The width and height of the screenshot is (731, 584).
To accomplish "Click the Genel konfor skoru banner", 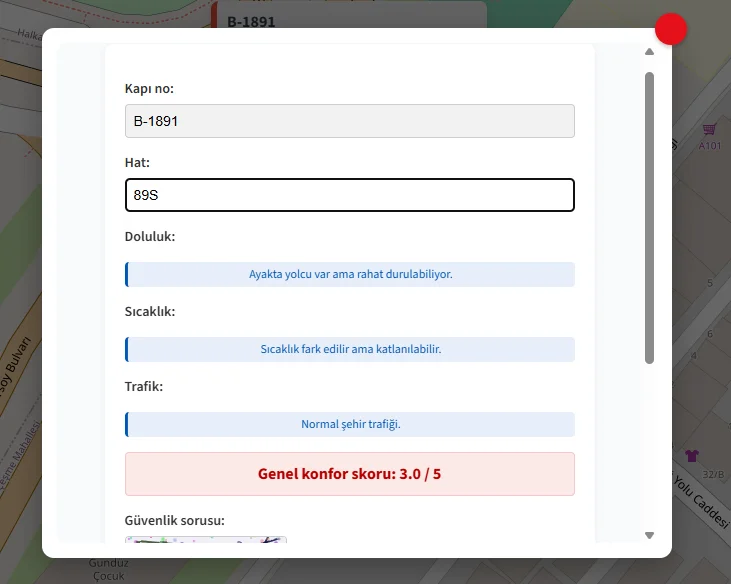I will pyautogui.click(x=349, y=474).
